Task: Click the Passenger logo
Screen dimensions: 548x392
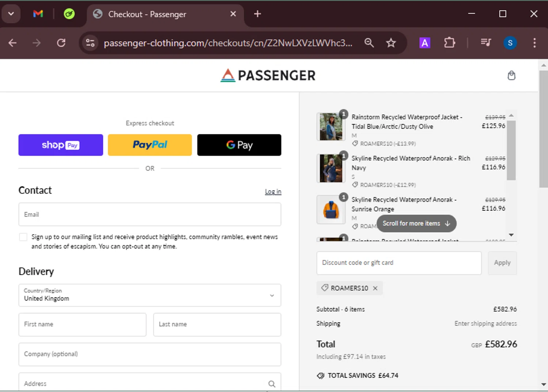Action: (x=268, y=76)
